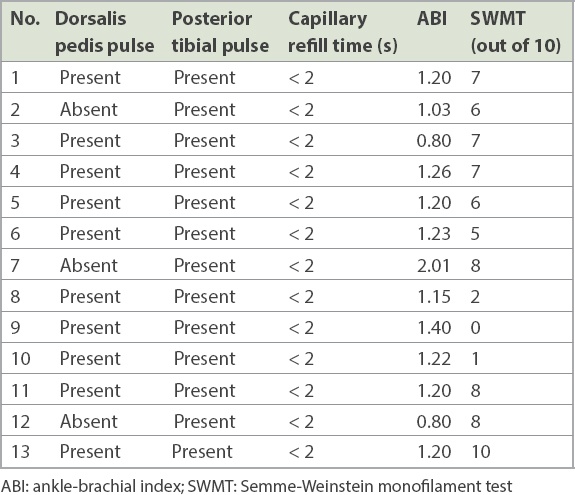Click ABI value 1.26 in row 4
This screenshot has width=575, height=495.
(x=434, y=172)
